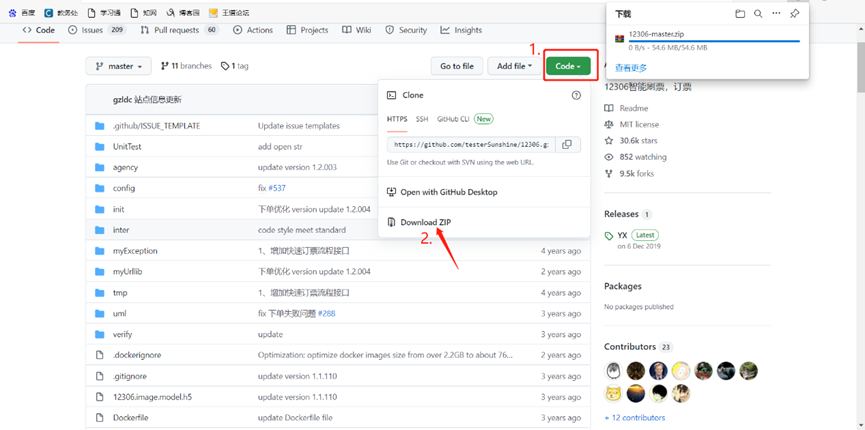
Task: Open the three-dot more options in download panel
Action: tap(776, 14)
